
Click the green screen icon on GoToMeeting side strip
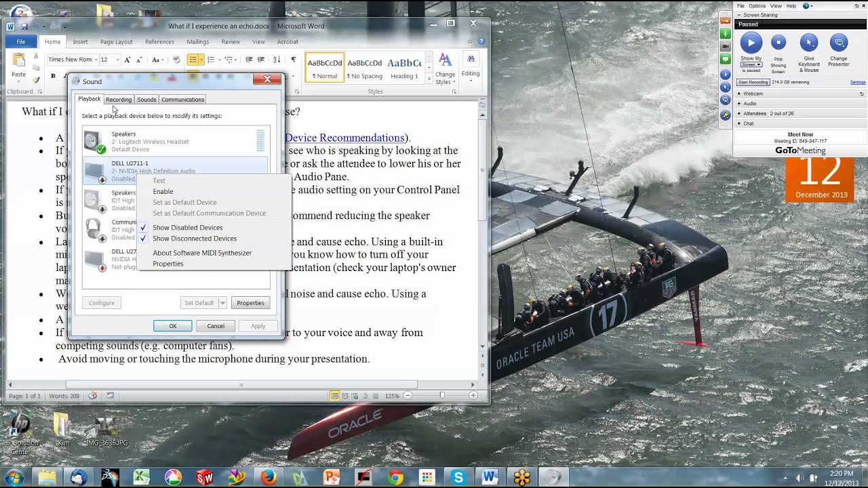pos(725,60)
